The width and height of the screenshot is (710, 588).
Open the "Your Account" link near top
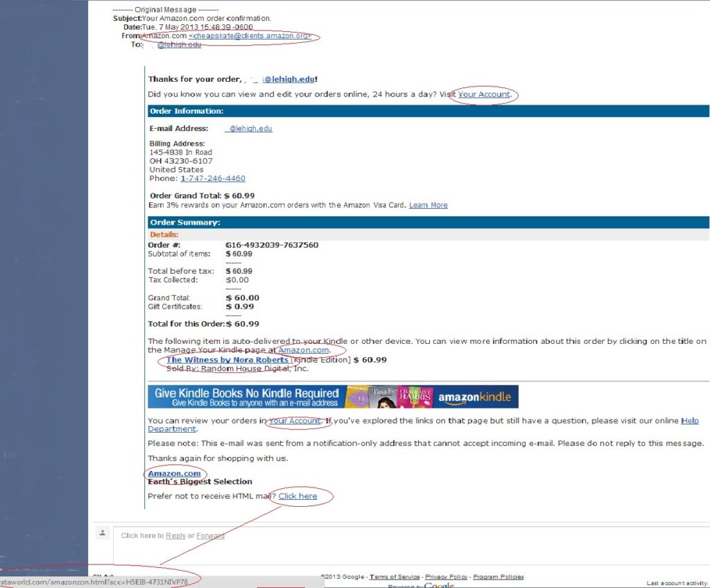483,94
